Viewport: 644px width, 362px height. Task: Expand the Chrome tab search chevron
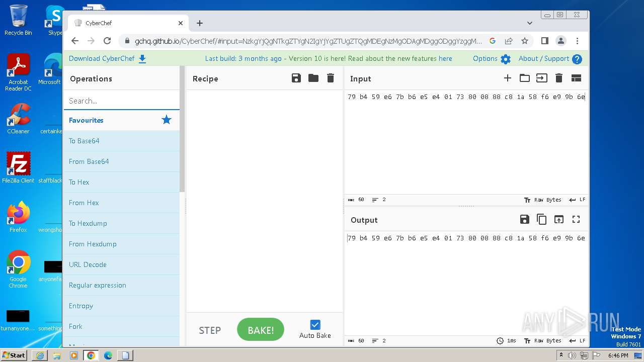click(x=530, y=23)
